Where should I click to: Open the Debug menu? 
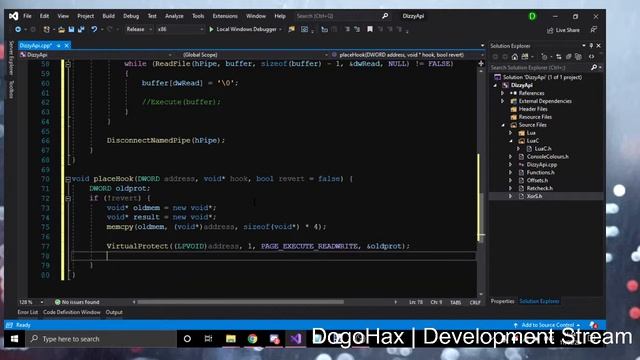pyautogui.click(x=131, y=16)
